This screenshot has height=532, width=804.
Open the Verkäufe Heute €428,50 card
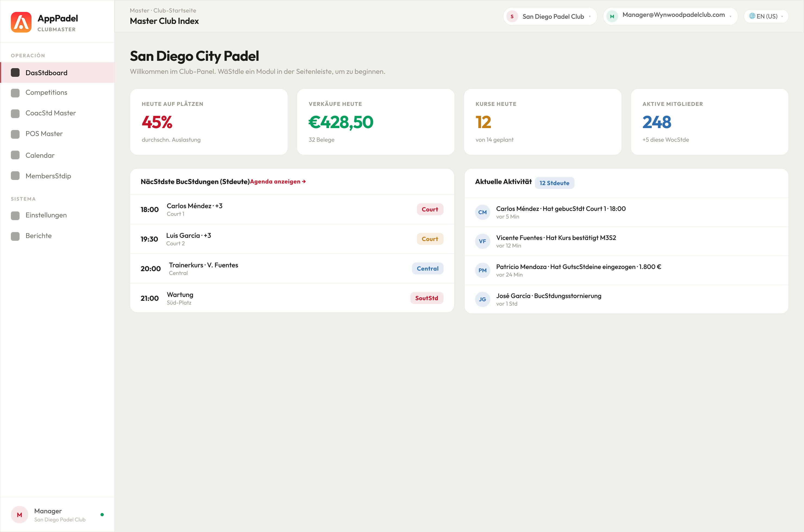[x=375, y=122]
